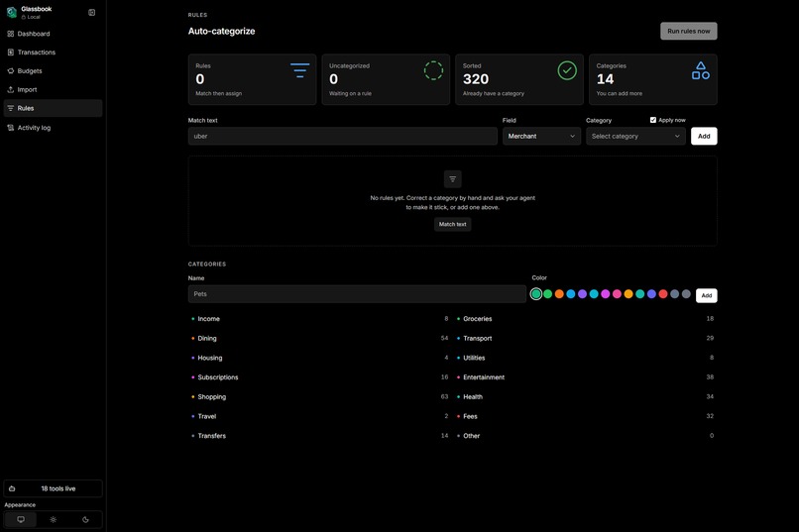Click the Utilities category row

coord(585,358)
